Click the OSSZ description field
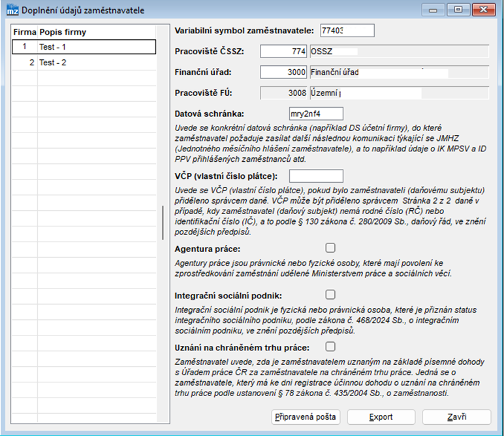Viewport: 504px width, 436px height. 399,52
